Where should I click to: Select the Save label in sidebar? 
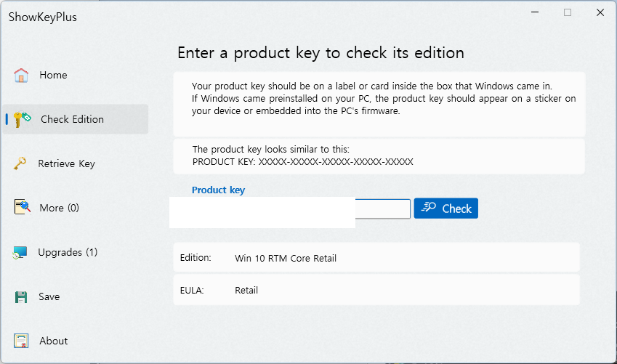(x=49, y=296)
